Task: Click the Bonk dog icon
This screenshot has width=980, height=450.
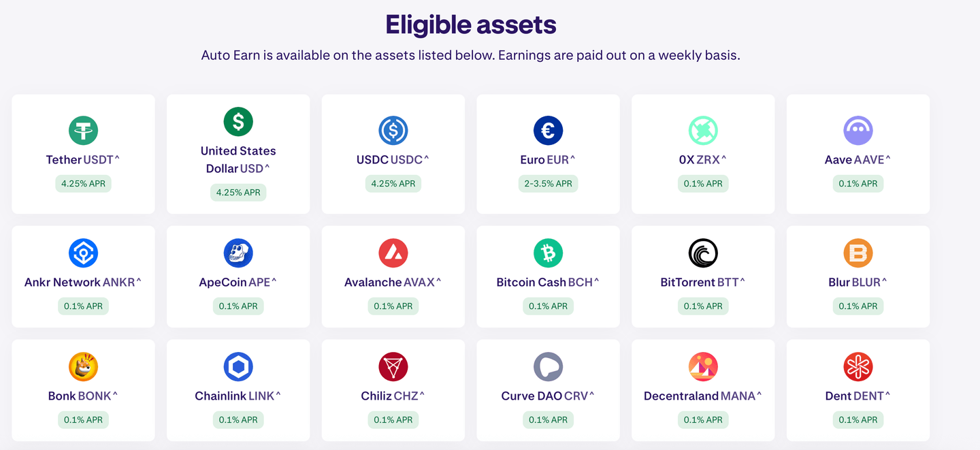Action: pos(83,367)
